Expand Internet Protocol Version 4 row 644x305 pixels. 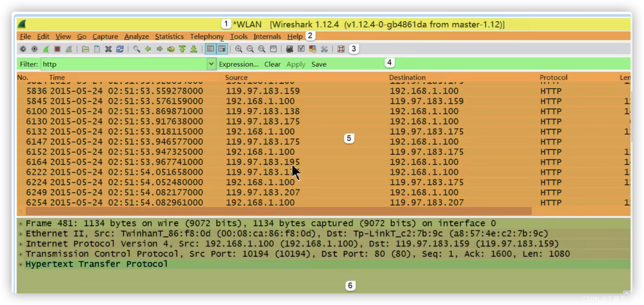point(21,244)
